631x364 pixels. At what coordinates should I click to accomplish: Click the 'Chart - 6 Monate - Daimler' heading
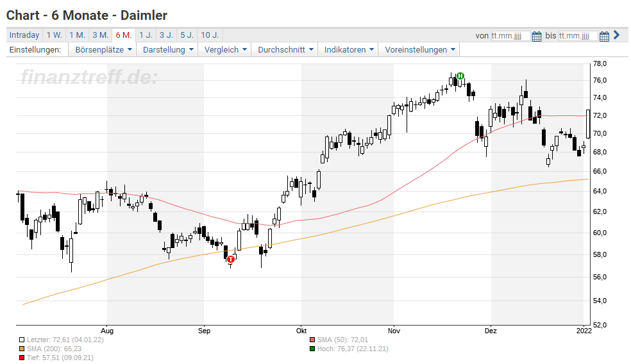point(87,15)
